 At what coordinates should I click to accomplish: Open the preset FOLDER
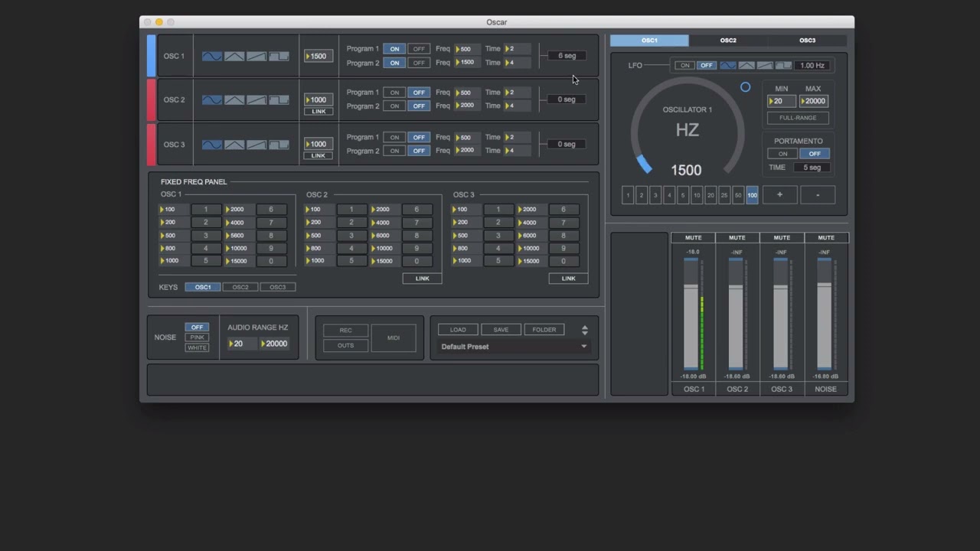click(544, 330)
